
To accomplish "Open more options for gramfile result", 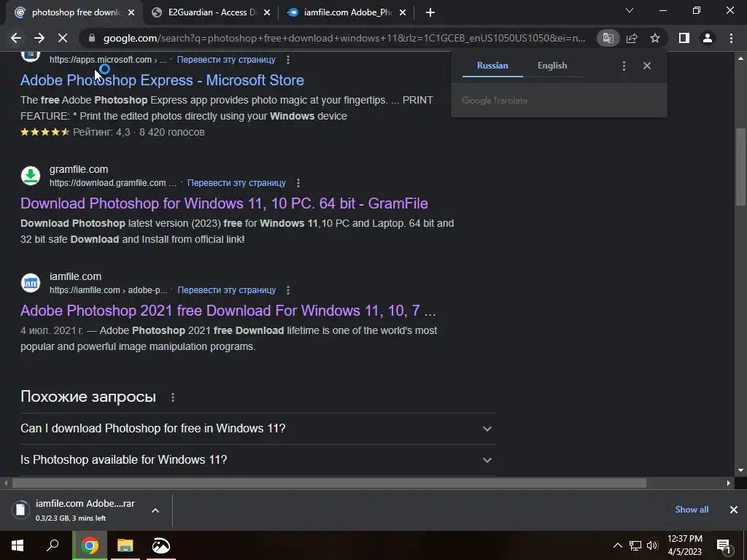I will point(298,183).
